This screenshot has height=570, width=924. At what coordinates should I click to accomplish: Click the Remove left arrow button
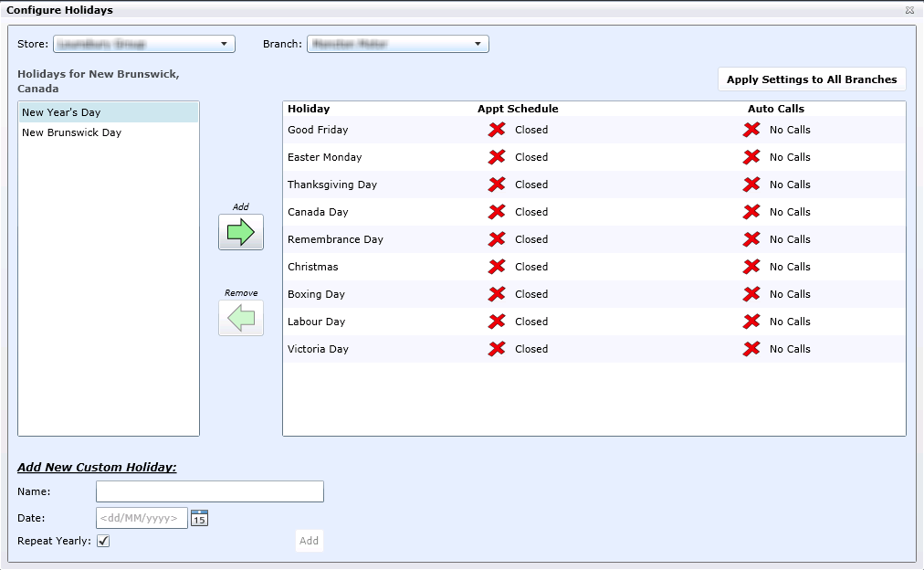point(241,318)
